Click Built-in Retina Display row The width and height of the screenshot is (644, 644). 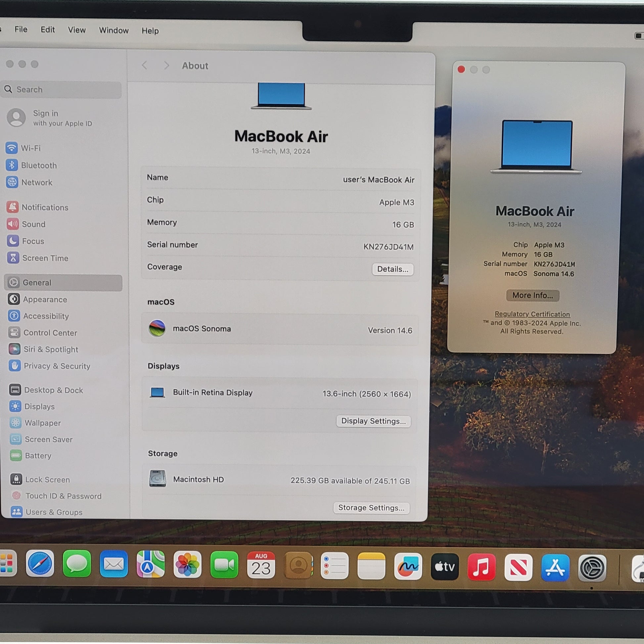click(x=280, y=393)
